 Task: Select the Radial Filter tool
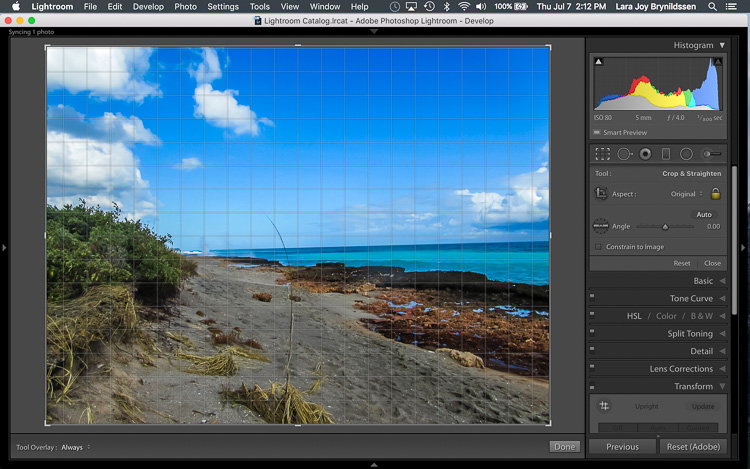(x=686, y=154)
